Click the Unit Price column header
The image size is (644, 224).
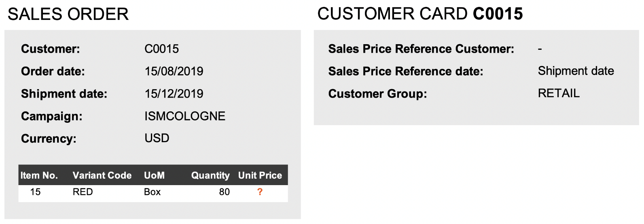pos(260,175)
